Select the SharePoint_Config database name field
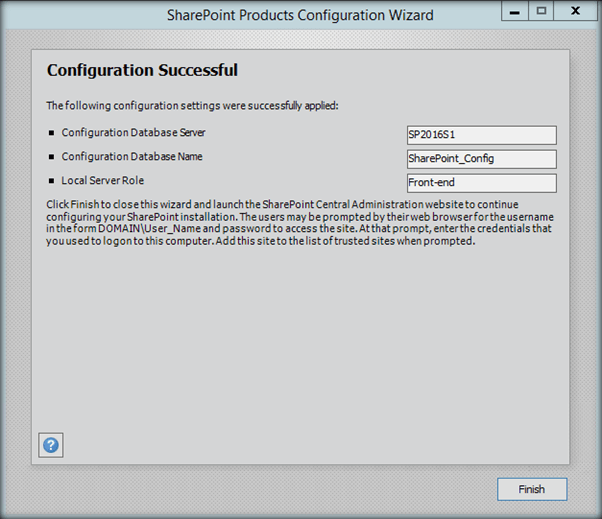This screenshot has width=602, height=519. (480, 159)
